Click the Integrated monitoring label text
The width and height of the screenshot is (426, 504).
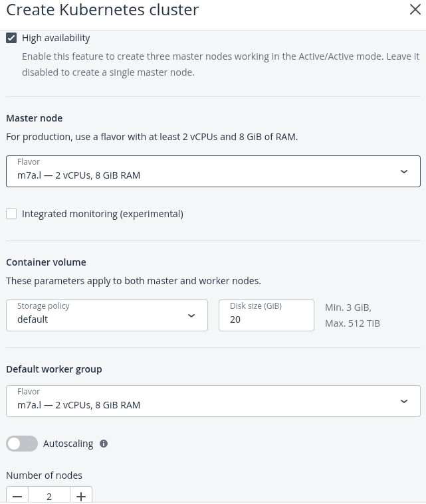click(x=102, y=214)
